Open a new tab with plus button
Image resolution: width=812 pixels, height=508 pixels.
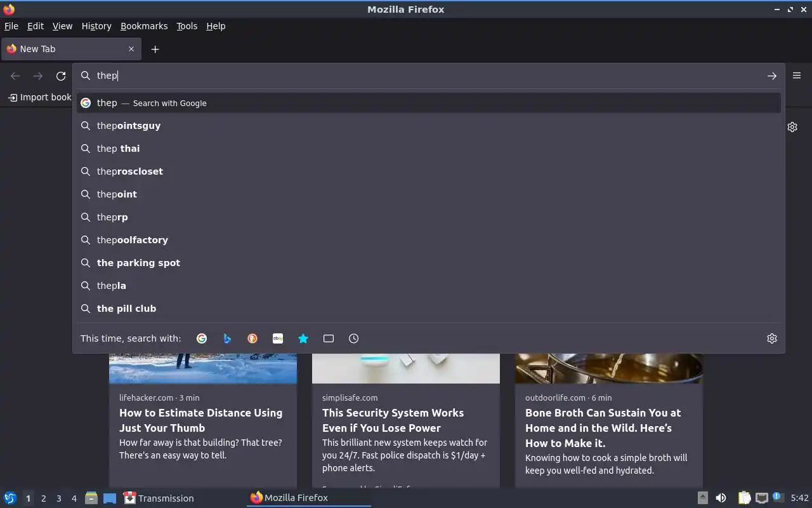click(155, 49)
